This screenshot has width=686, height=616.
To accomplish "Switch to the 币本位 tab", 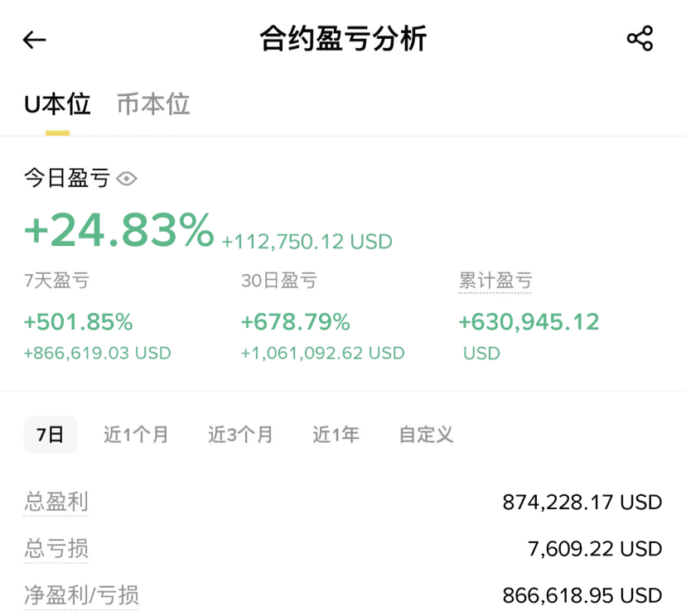I will (153, 104).
